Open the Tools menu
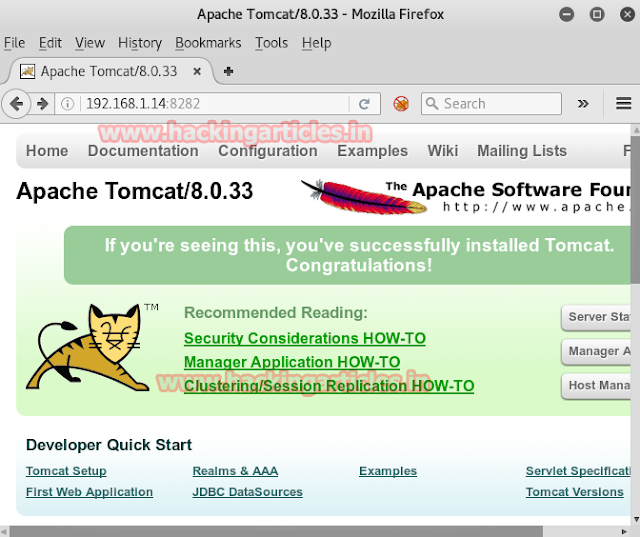640x537 pixels. tap(271, 43)
